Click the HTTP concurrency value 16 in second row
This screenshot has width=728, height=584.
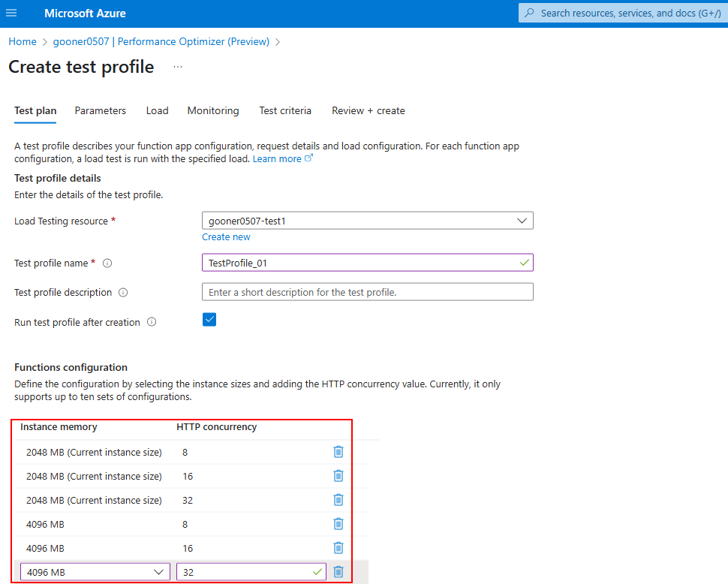(188, 477)
